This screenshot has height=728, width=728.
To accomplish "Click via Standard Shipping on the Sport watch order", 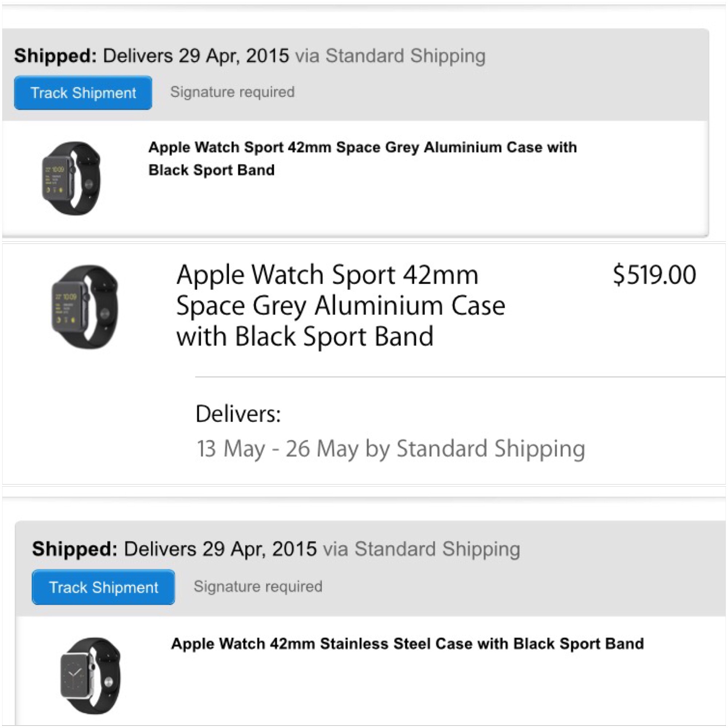I will (390, 56).
